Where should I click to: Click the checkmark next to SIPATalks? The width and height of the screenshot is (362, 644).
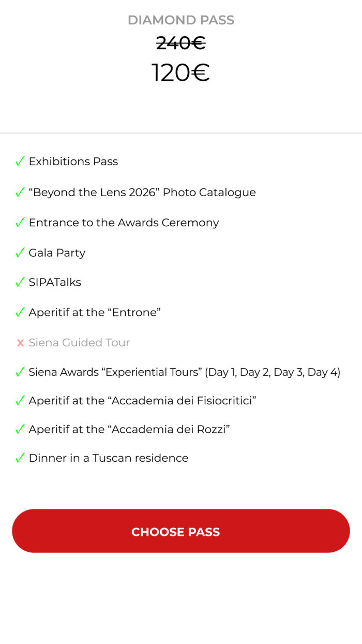[20, 282]
